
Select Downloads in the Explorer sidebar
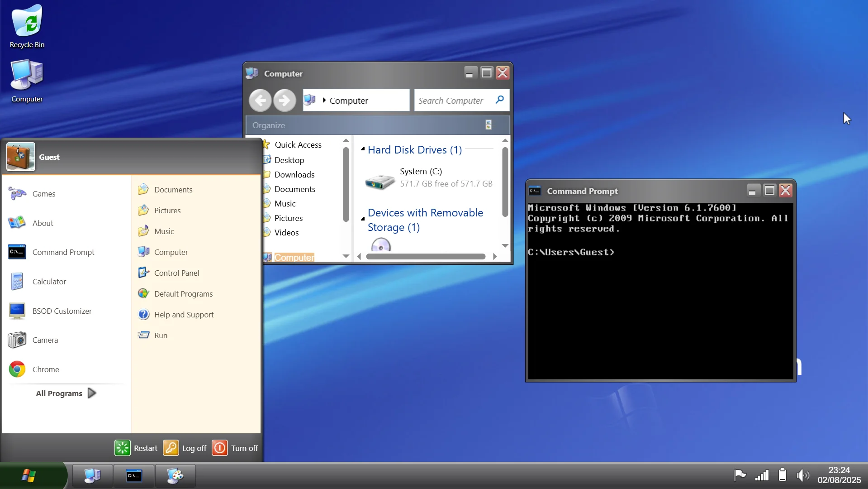coord(294,174)
